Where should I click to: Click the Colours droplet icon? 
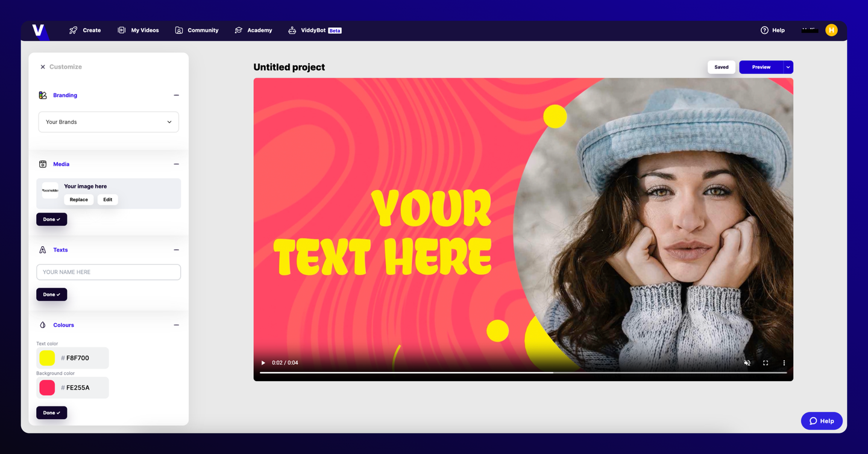(x=43, y=325)
